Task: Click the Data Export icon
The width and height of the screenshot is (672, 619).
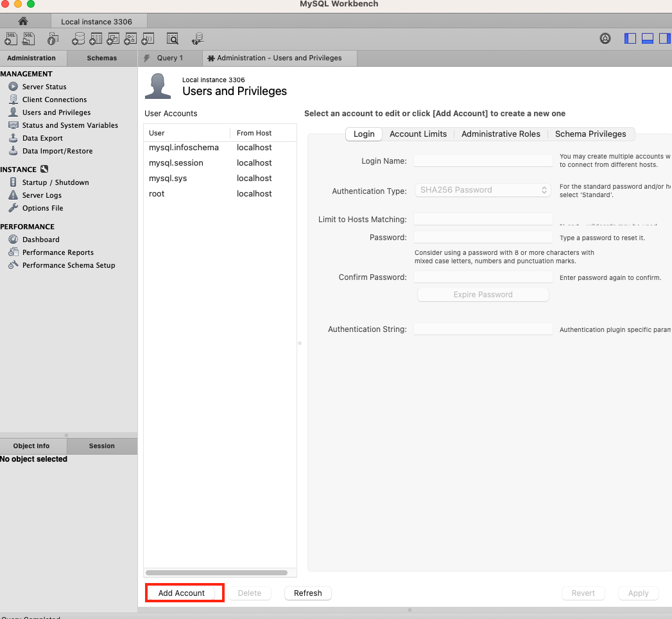Action: (x=13, y=138)
